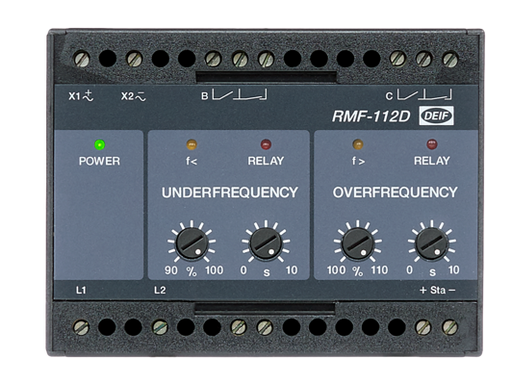Select the overfrequency 0–10 s delay knob
The width and height of the screenshot is (512, 384).
tap(432, 244)
